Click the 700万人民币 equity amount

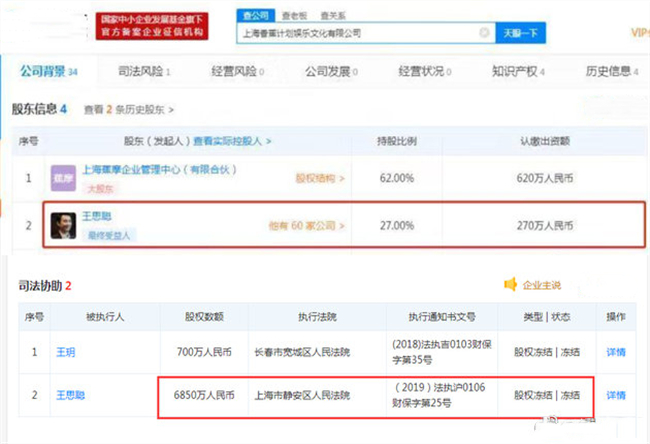click(204, 352)
